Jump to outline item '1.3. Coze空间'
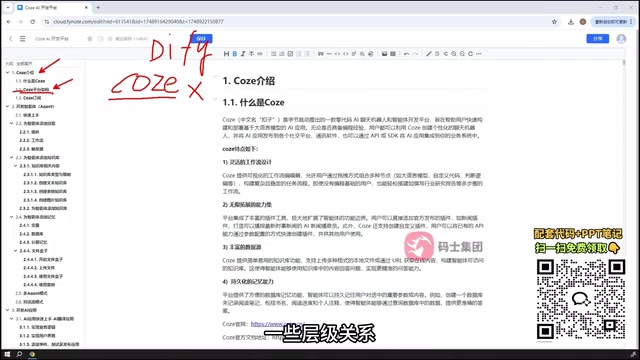640x360 pixels. tap(28, 98)
